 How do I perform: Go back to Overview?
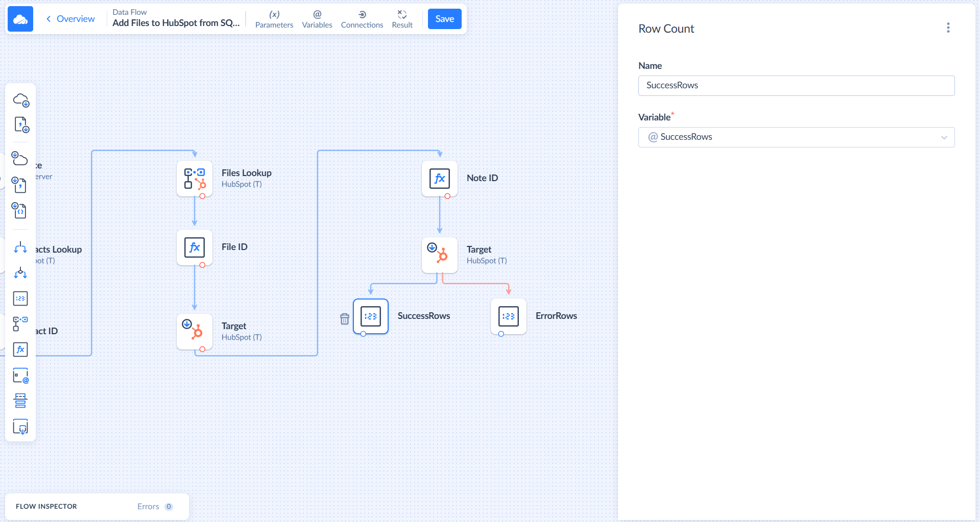(70, 19)
